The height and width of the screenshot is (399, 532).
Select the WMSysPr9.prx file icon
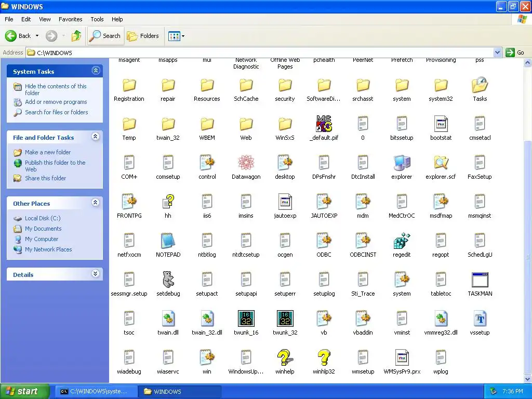click(402, 357)
